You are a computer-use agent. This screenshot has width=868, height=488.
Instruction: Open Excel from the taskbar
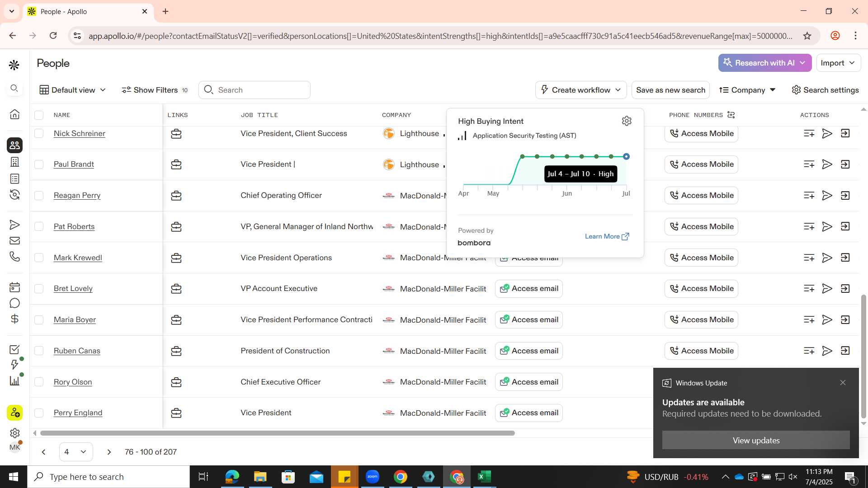pyautogui.click(x=484, y=477)
